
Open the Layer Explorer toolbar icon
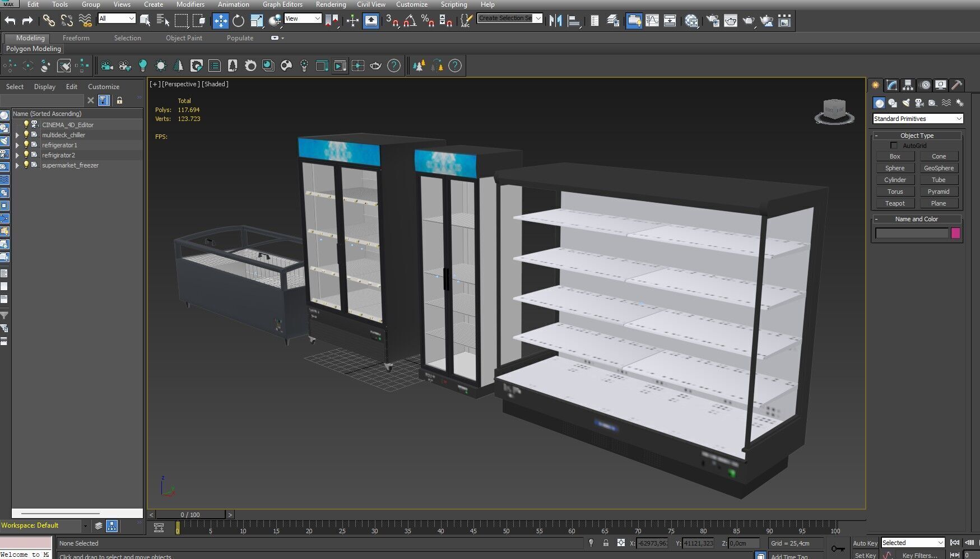point(613,21)
